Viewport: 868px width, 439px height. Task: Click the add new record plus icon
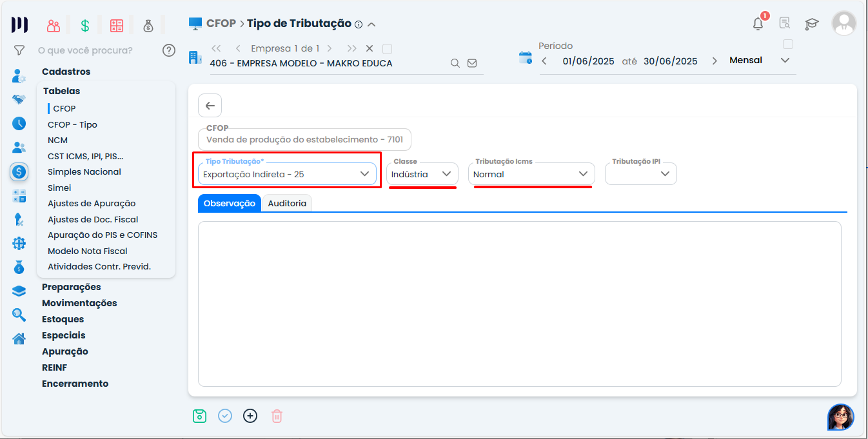(250, 416)
